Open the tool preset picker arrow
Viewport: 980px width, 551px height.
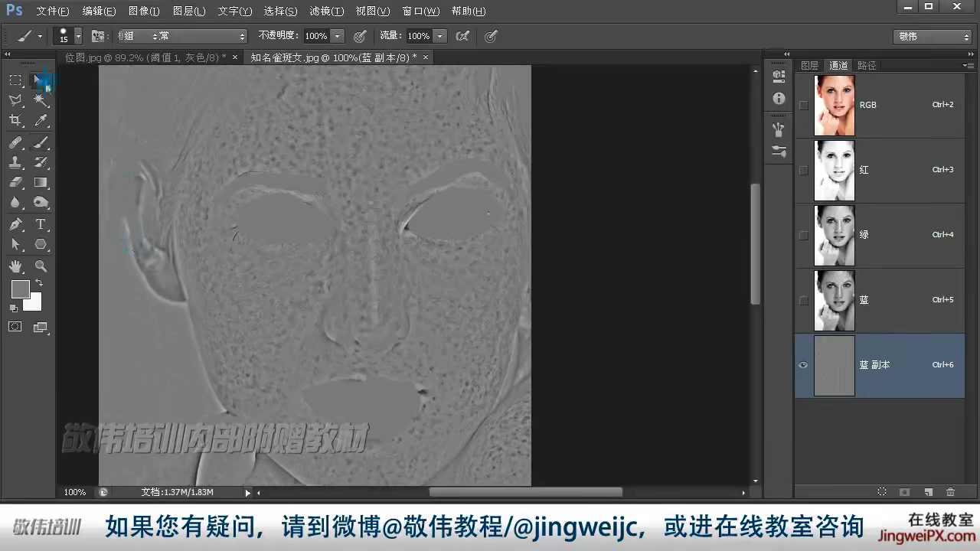coord(40,36)
